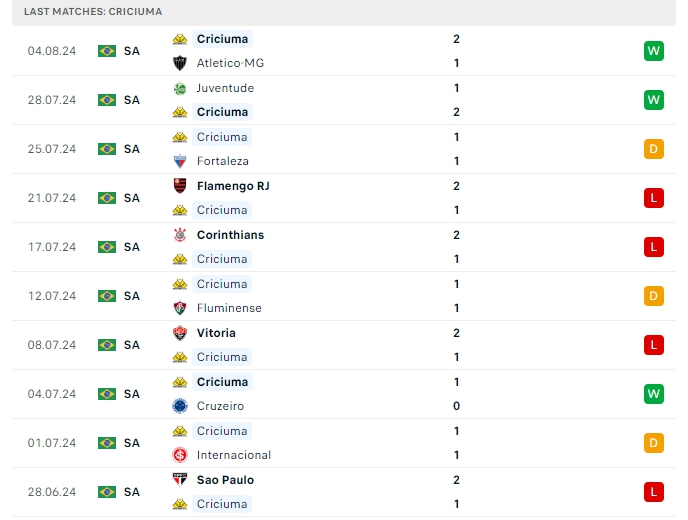The image size is (688, 520).
Task: Click the Corinthians team crest icon
Action: tap(180, 235)
